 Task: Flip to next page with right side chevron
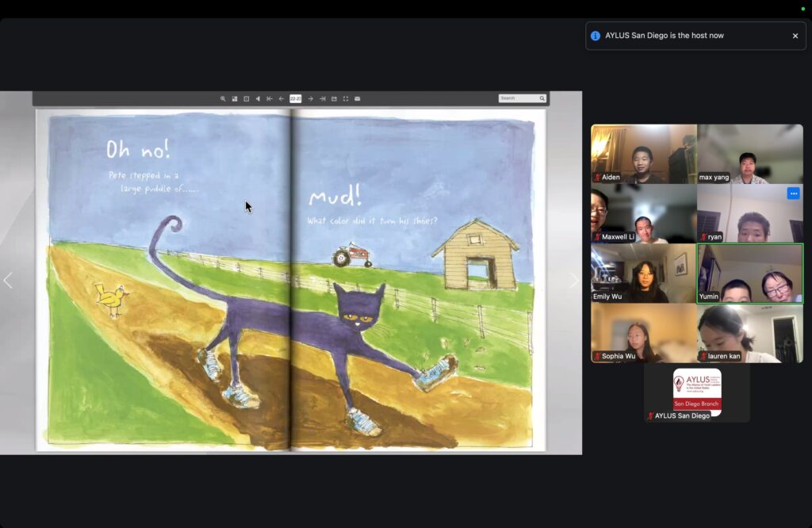574,281
